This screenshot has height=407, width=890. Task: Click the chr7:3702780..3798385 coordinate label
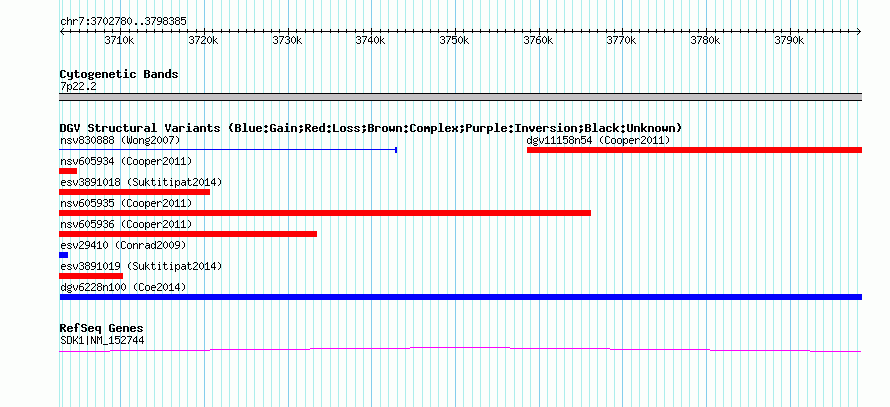(123, 22)
